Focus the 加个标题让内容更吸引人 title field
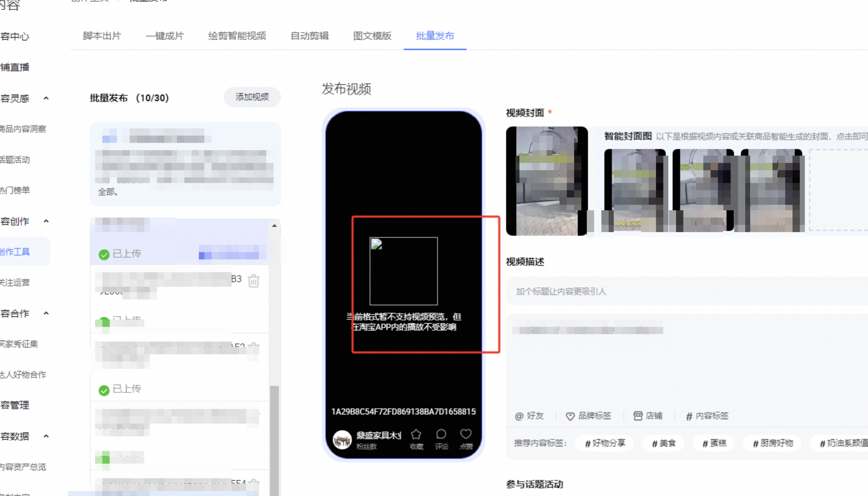Viewport: 868px width, 496px height. (687, 291)
